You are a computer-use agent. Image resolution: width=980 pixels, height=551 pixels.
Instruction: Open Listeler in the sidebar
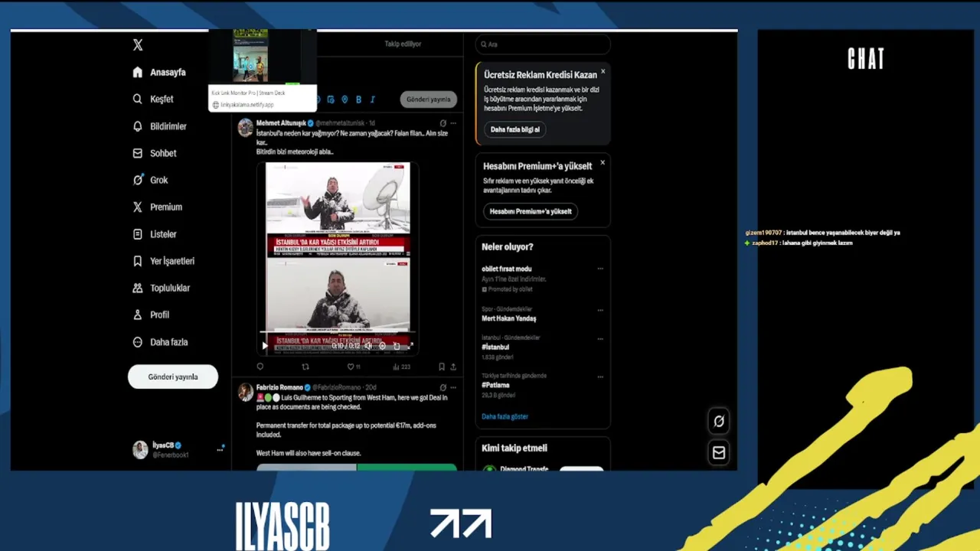pos(155,234)
